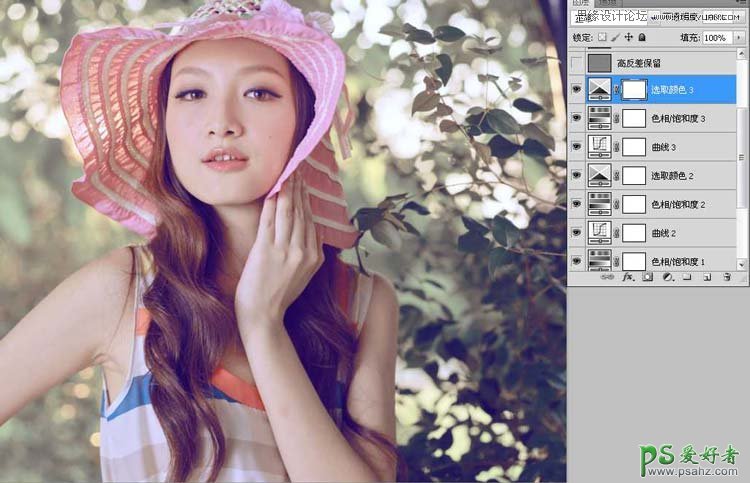The width and height of the screenshot is (750, 483).
Task: Toggle lock transparent pixels
Action: 602,37
